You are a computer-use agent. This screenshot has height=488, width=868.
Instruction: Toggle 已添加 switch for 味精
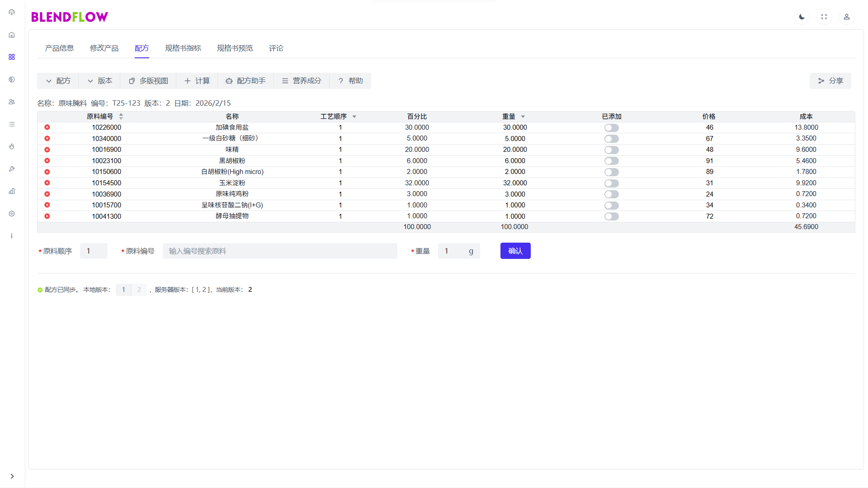click(611, 150)
